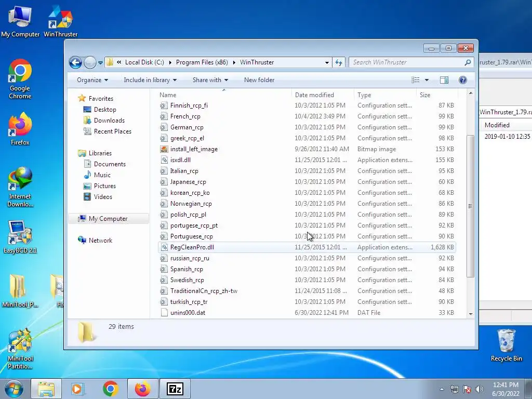Select the install_left_image bitmap file icon
The height and width of the screenshot is (399, 532).
pos(164,149)
